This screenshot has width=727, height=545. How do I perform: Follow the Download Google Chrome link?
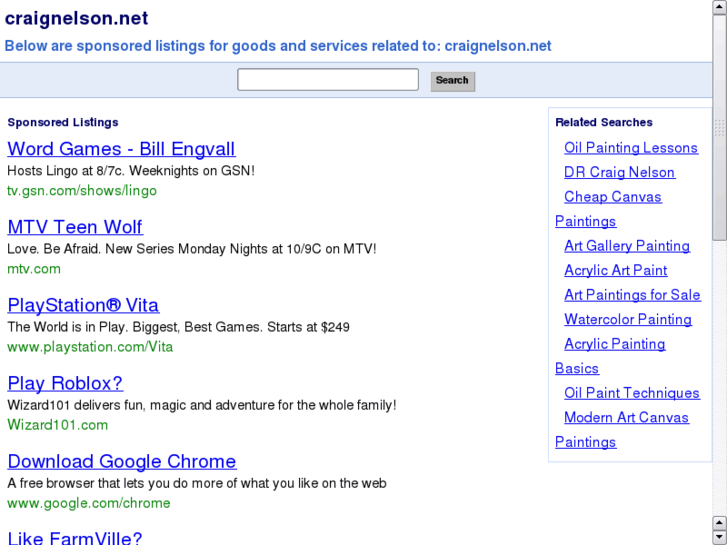click(122, 461)
